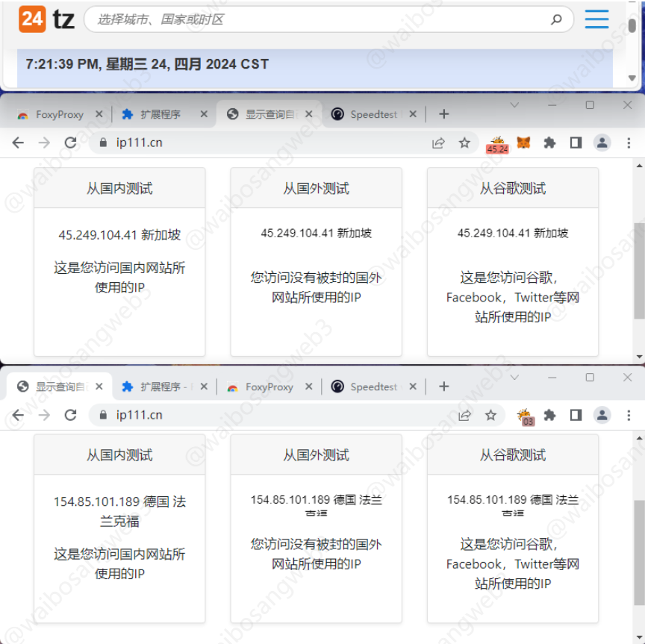Open a new tab in lower window
645x644 pixels.
coord(443,386)
